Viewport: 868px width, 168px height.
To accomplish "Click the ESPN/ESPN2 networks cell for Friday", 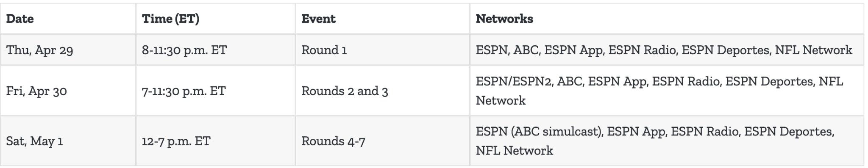I will click(x=667, y=91).
